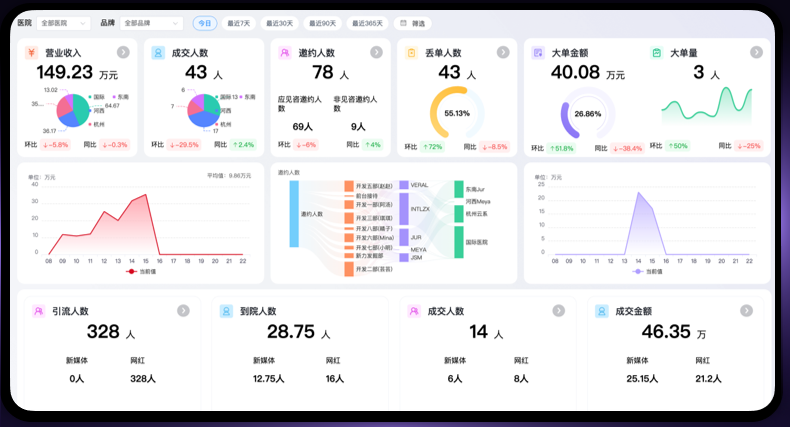
Task: Open the 全部品牌 brand dropdown
Action: 151,23
